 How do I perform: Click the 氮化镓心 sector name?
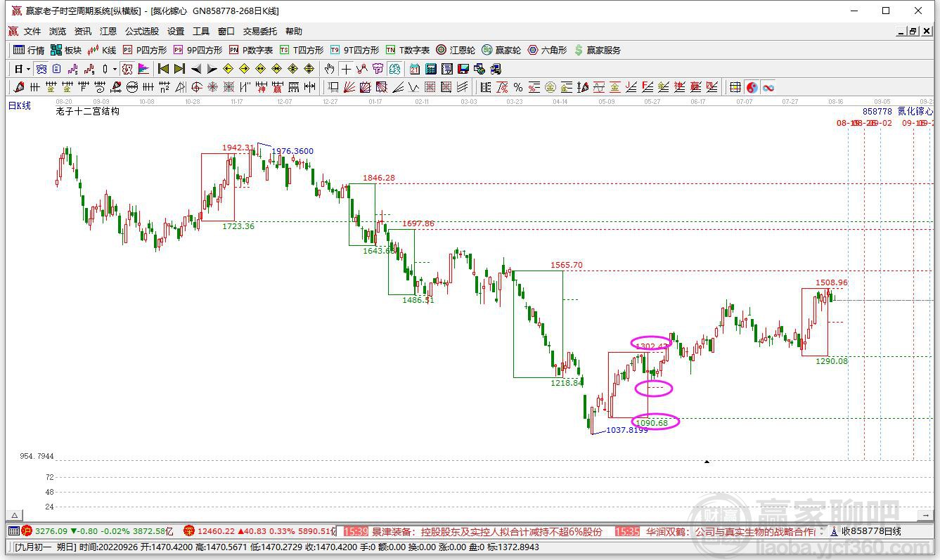915,111
